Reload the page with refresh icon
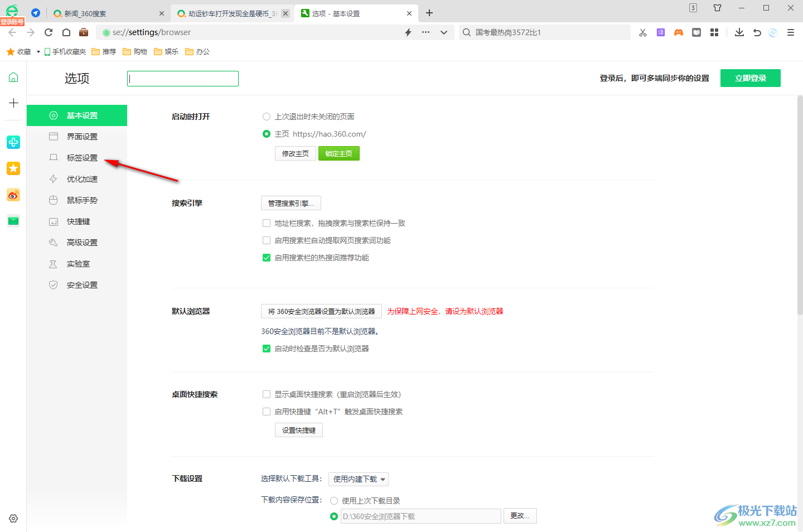Viewport: 803px width, 532px height. click(49, 32)
